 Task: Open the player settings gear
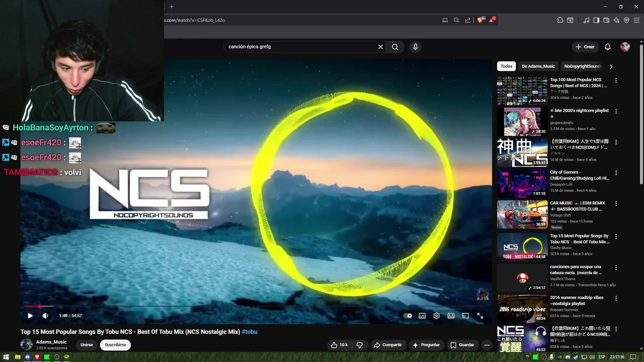[437, 316]
